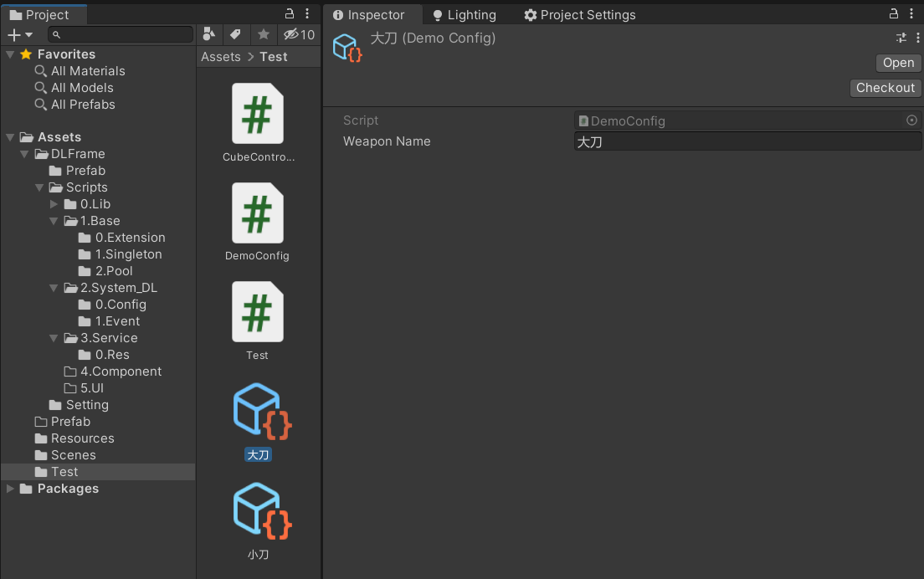
Task: Expand the 0.Lib folder arrow
Action: (54, 204)
